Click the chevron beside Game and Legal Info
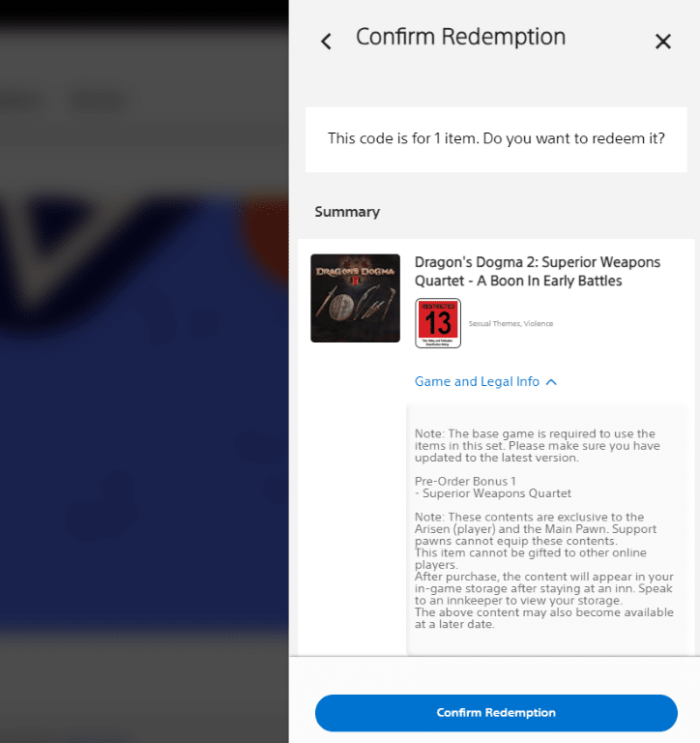 click(551, 382)
